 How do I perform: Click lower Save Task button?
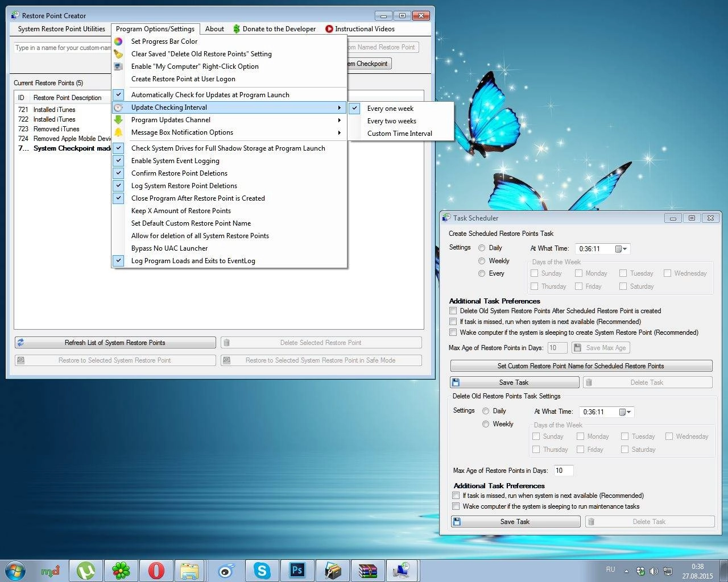[515, 522]
